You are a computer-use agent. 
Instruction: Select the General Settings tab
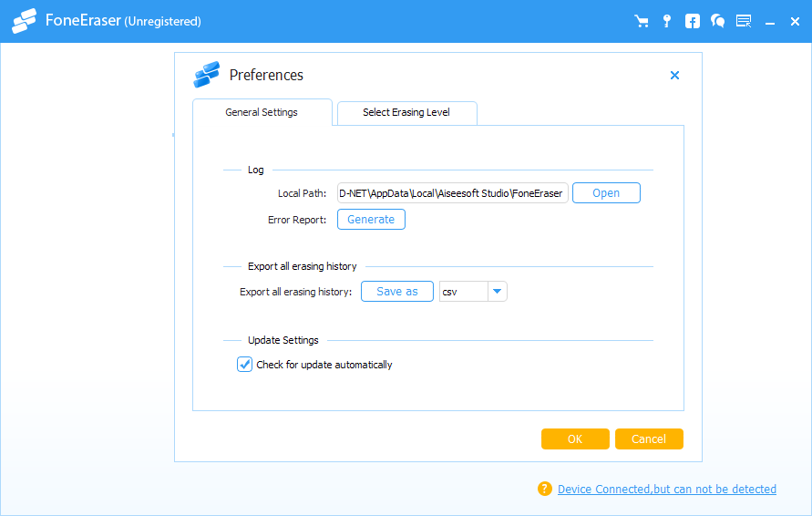[x=262, y=112]
